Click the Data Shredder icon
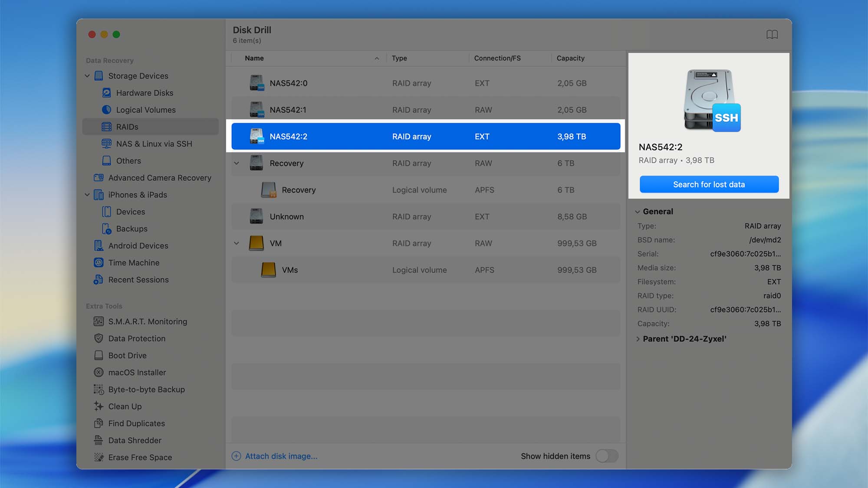The image size is (868, 488). click(x=99, y=440)
